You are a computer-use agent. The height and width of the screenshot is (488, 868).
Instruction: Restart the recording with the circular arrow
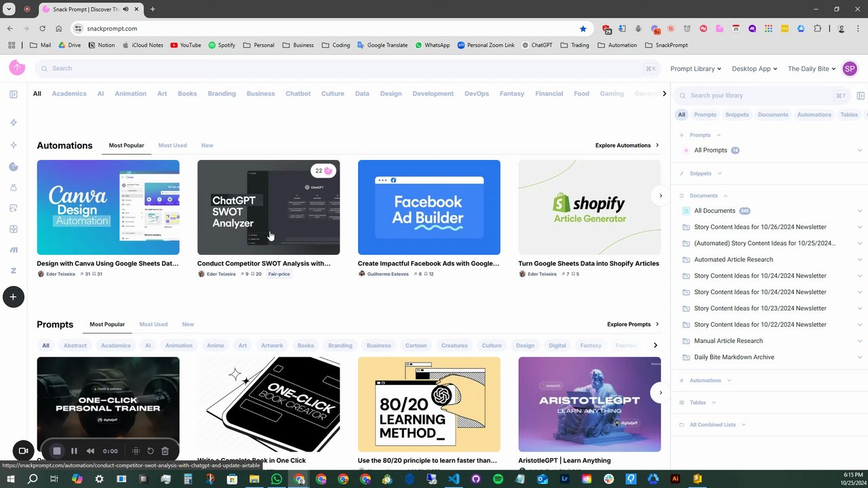(151, 451)
